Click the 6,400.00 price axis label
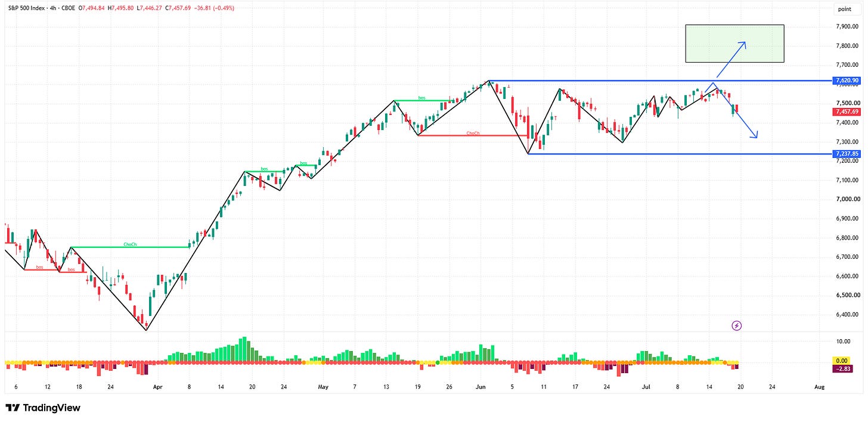The height and width of the screenshot is (422, 868). pyautogui.click(x=847, y=315)
